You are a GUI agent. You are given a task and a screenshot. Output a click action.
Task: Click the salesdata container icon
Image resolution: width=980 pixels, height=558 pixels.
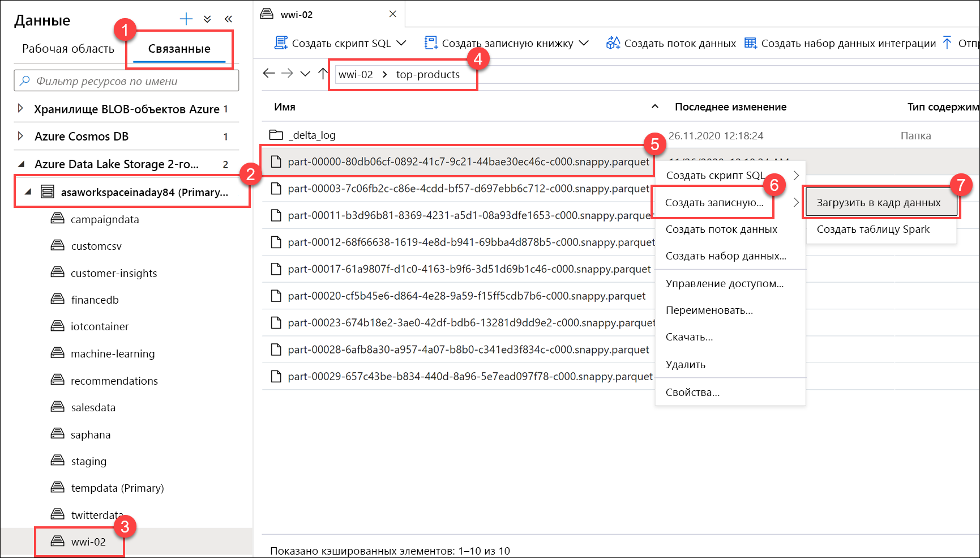coord(58,406)
